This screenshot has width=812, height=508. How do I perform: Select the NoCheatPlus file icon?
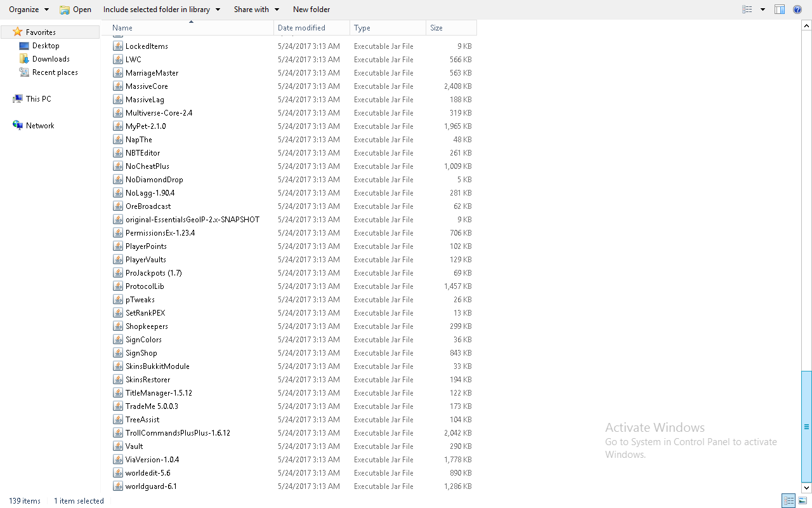click(118, 166)
